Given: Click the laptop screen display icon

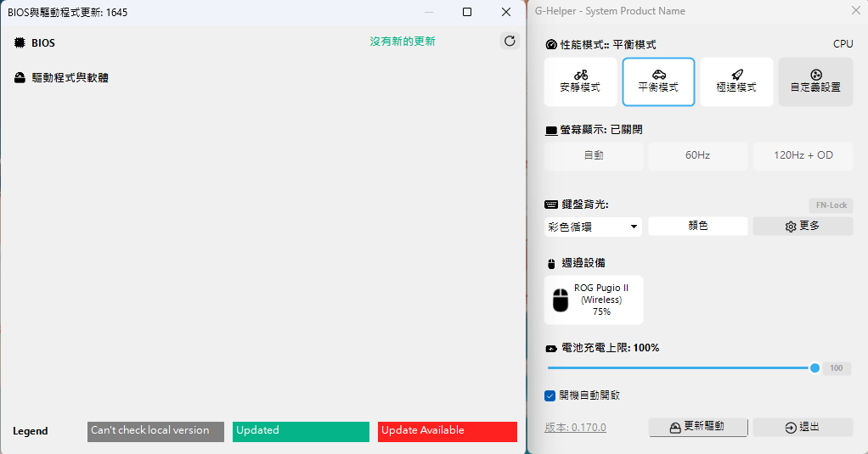Looking at the screenshot, I should [551, 131].
